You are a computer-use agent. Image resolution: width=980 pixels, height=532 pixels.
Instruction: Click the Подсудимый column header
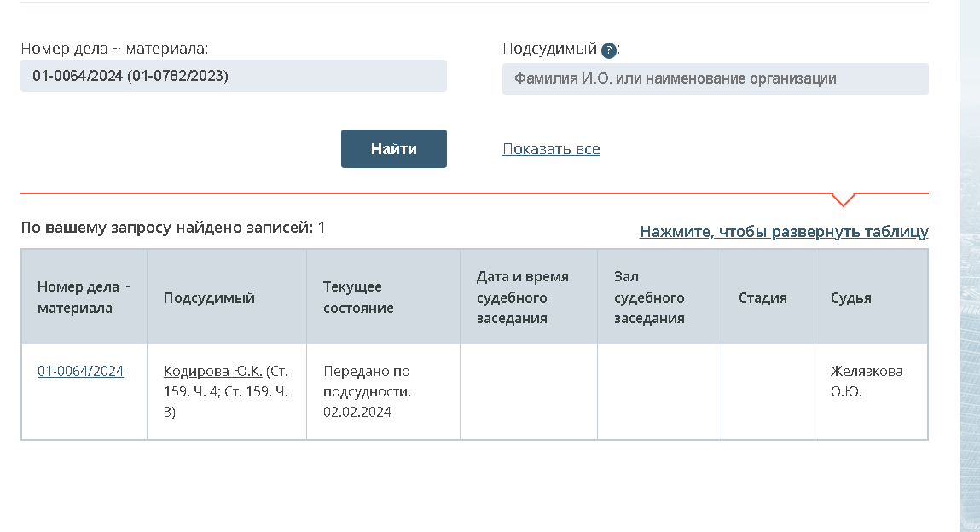click(x=209, y=298)
